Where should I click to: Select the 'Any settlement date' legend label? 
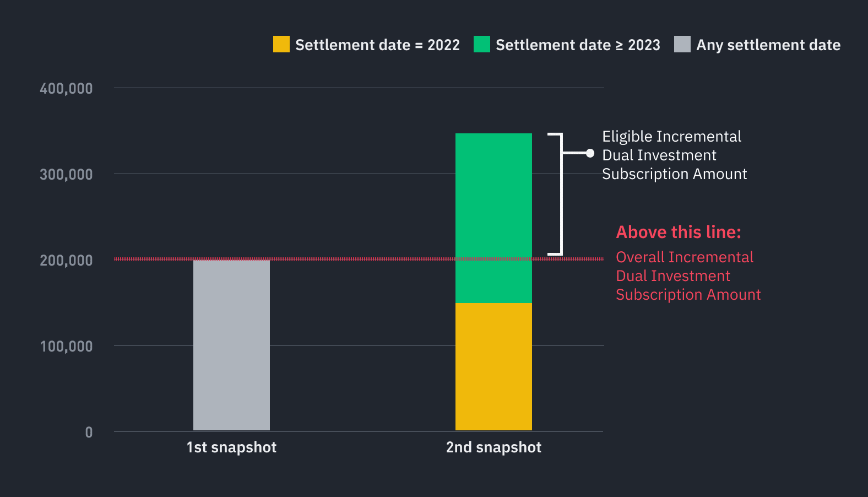coord(768,45)
